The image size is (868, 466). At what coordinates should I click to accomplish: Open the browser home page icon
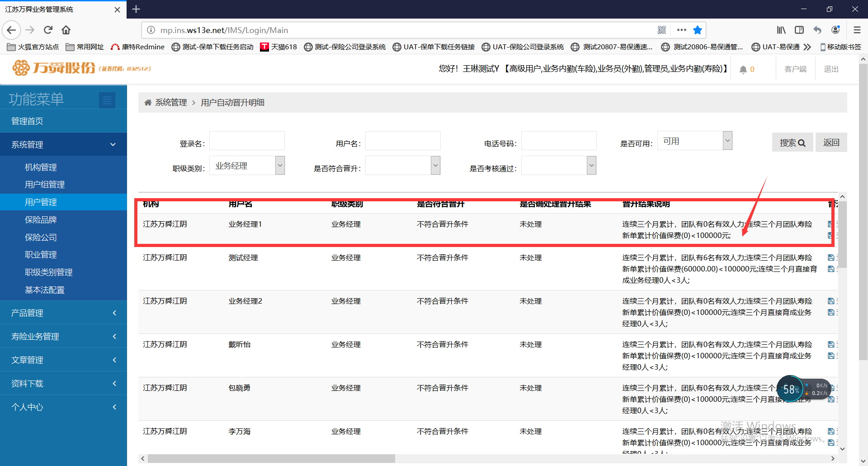tap(66, 30)
